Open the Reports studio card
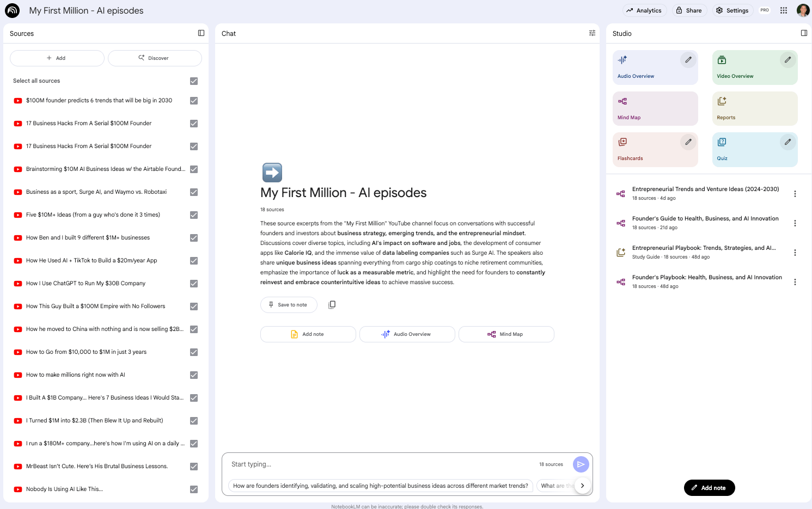Screen dimensions: 812x509 pos(755,109)
